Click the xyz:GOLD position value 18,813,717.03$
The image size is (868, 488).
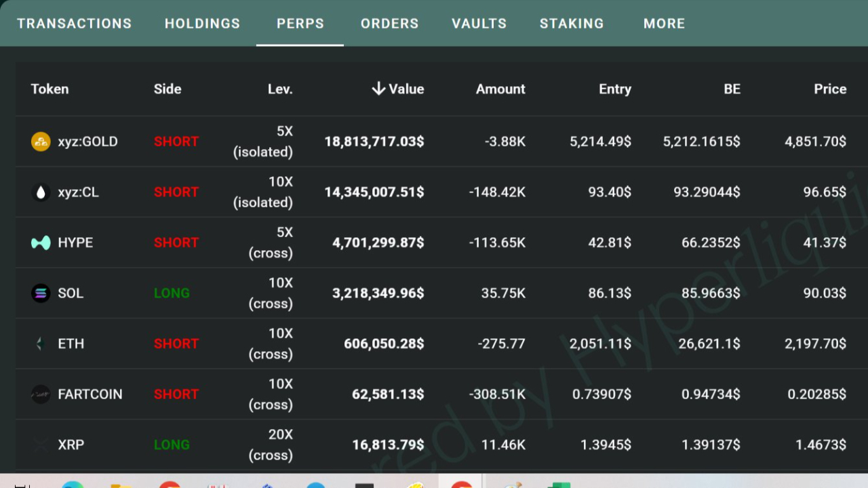coord(374,142)
